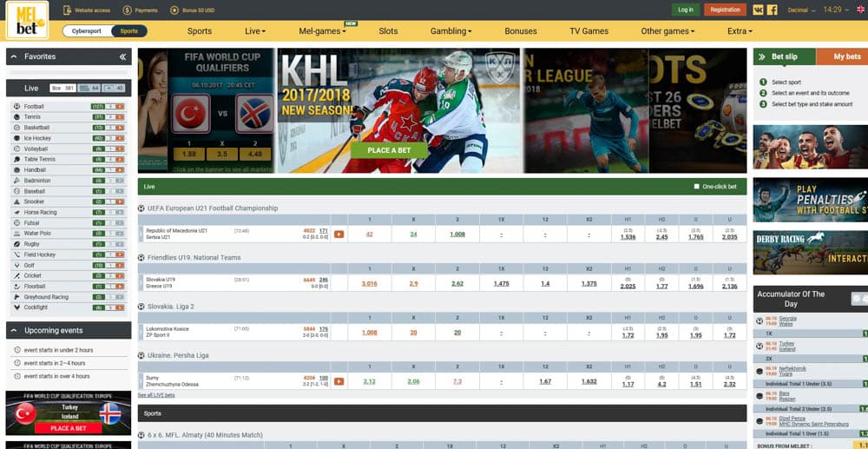Toggle the Live filter showing 40
This screenshot has width=868, height=449.
[x=114, y=88]
